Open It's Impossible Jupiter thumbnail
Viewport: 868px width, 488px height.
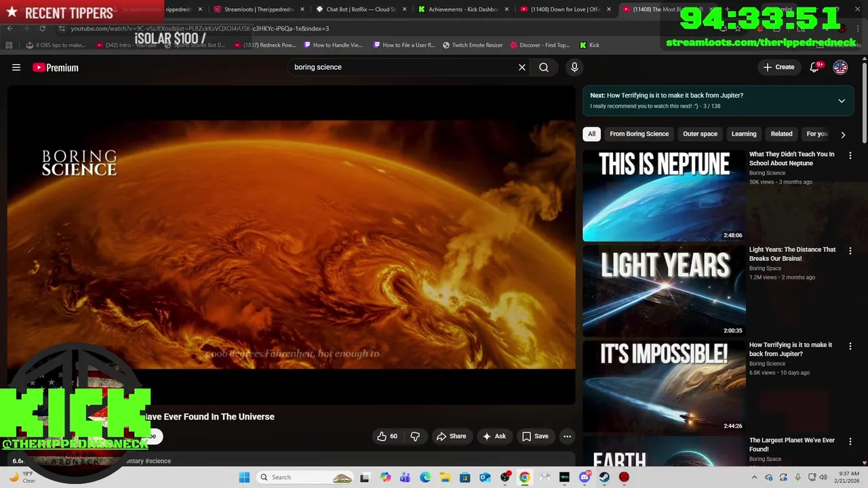664,386
